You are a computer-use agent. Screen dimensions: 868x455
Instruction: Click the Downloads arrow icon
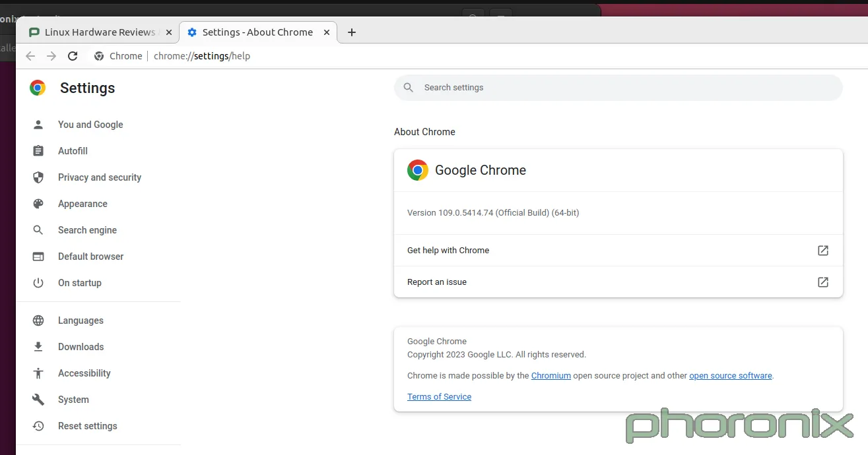(x=38, y=347)
